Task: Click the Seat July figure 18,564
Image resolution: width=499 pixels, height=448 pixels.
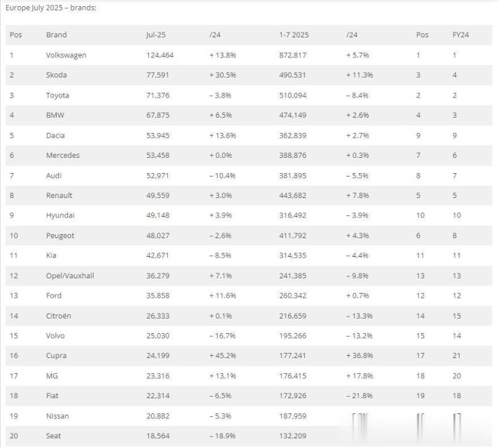Action: click(x=158, y=436)
